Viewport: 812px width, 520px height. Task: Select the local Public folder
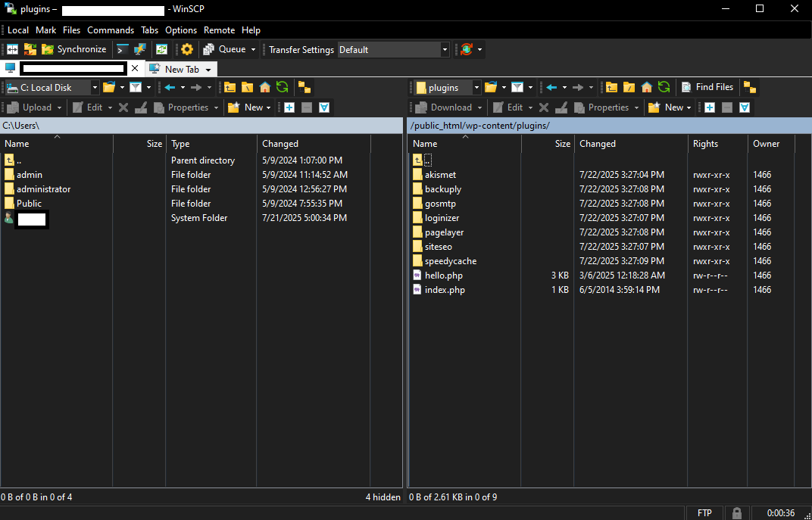[29, 204]
